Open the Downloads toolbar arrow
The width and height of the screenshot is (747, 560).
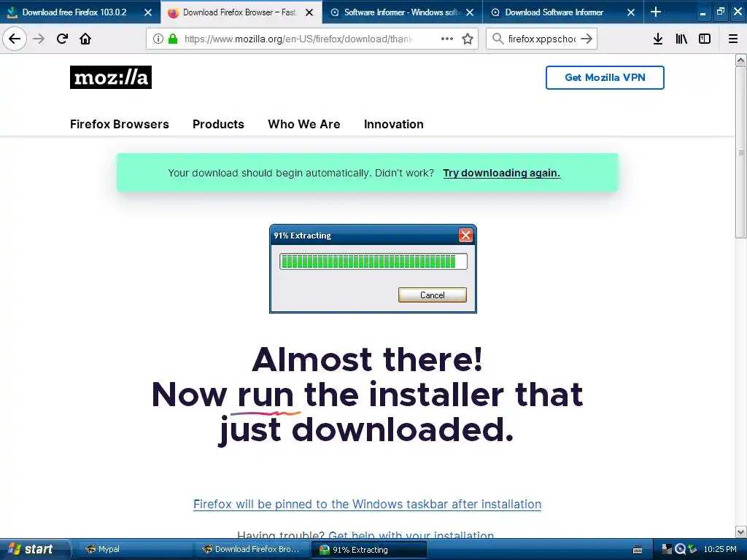click(x=658, y=39)
